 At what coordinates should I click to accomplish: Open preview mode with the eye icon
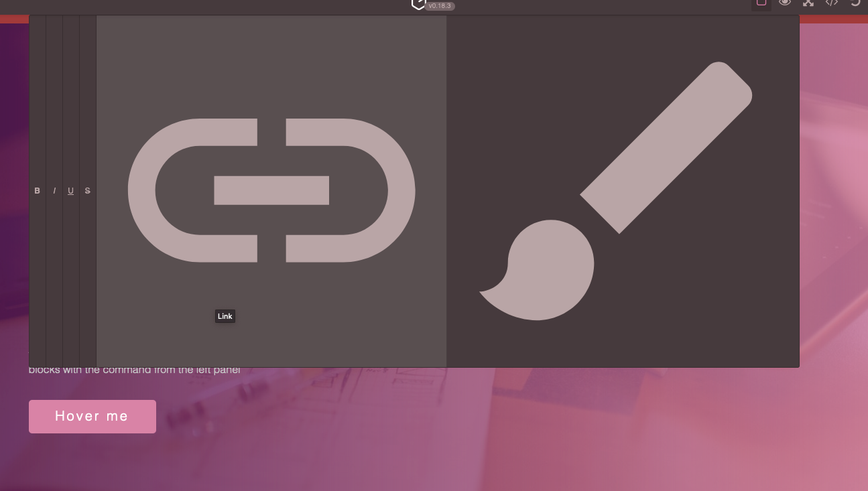tap(785, 3)
